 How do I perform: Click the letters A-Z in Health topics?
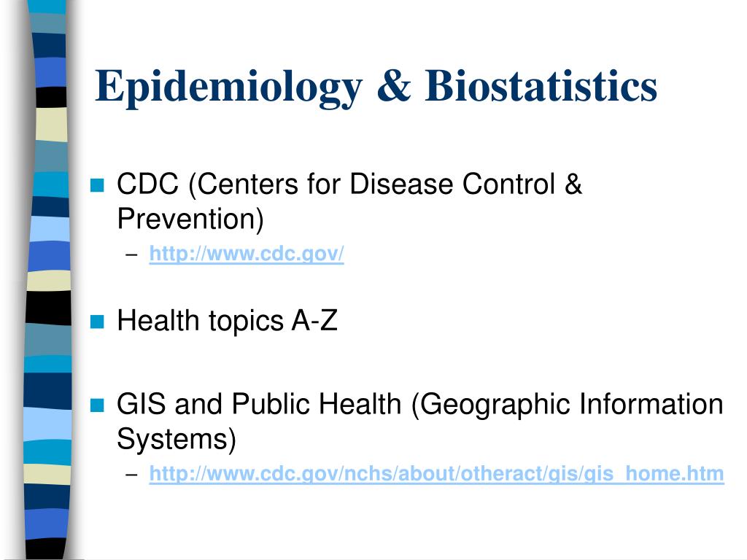(314, 321)
